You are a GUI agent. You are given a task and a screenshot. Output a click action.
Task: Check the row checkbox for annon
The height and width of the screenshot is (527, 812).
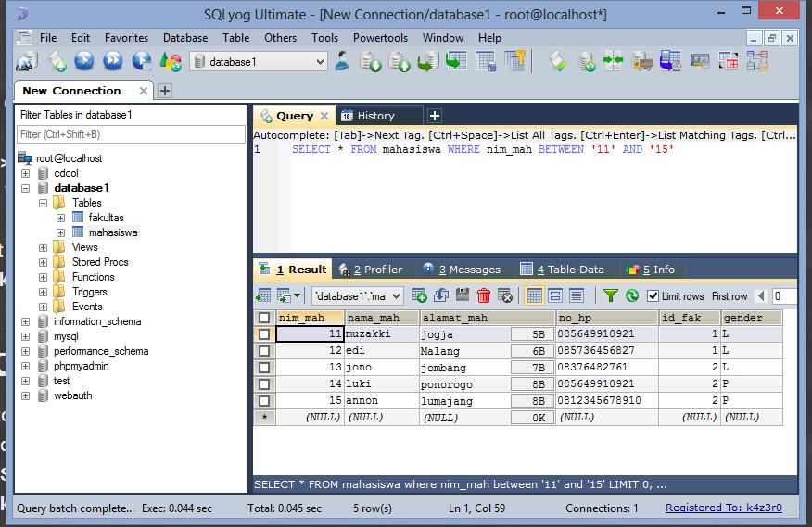point(264,401)
